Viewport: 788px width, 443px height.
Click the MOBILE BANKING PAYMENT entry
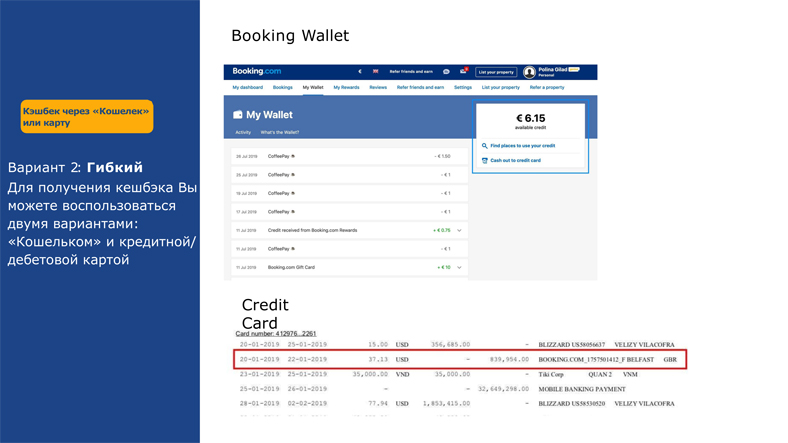tap(582, 389)
